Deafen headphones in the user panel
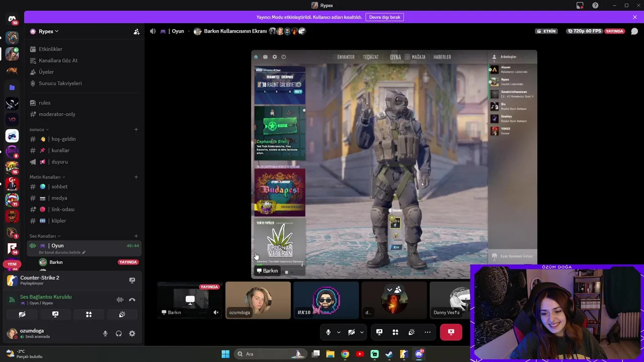The height and width of the screenshot is (362, 644). (119, 333)
